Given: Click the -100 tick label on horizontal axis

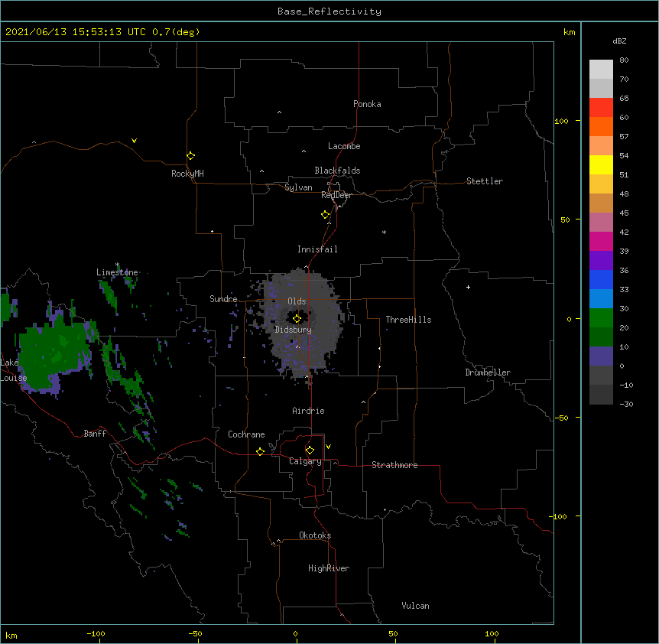Looking at the screenshot, I should click(x=96, y=633).
